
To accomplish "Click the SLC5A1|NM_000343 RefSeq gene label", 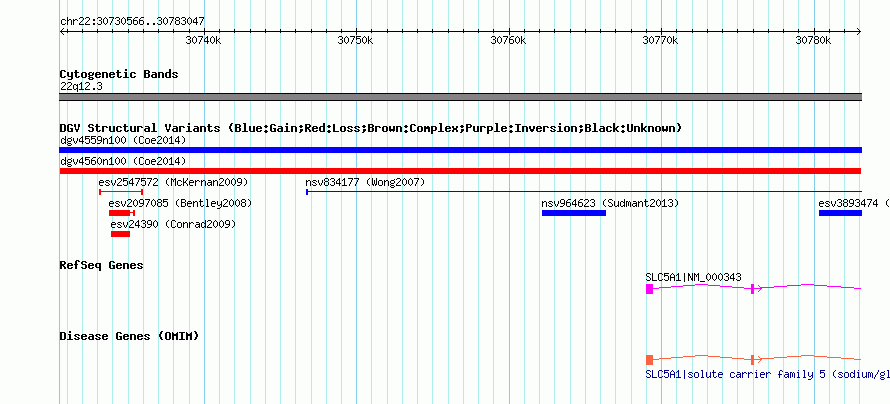I will click(x=693, y=277).
